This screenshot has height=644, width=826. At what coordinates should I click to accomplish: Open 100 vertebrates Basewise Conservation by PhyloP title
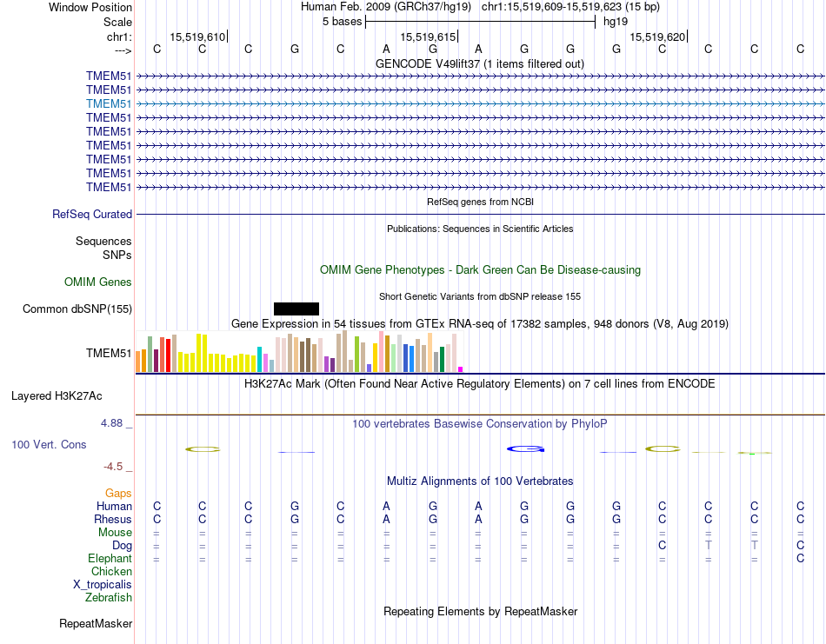tap(479, 424)
